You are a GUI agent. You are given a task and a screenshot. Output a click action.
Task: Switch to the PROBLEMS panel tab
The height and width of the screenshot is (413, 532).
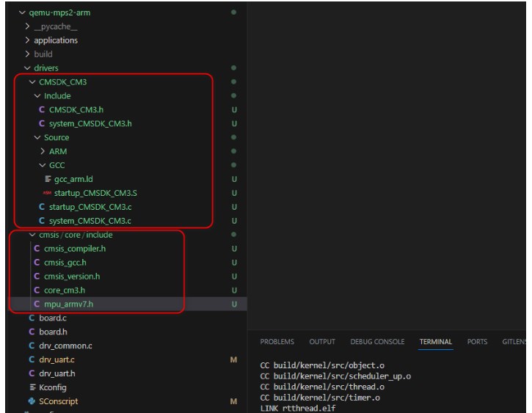pyautogui.click(x=277, y=342)
